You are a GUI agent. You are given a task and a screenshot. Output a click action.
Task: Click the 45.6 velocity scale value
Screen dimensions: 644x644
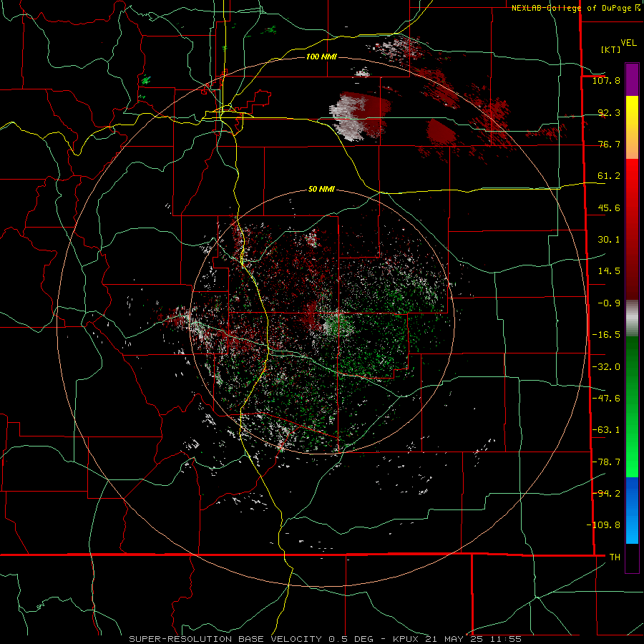point(609,208)
